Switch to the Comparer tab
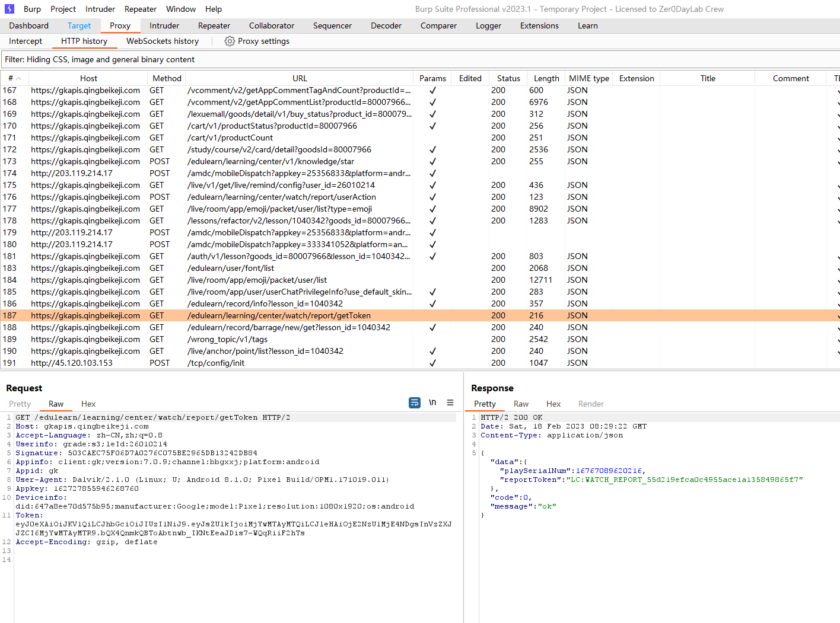Image resolution: width=840 pixels, height=623 pixels. (x=438, y=25)
